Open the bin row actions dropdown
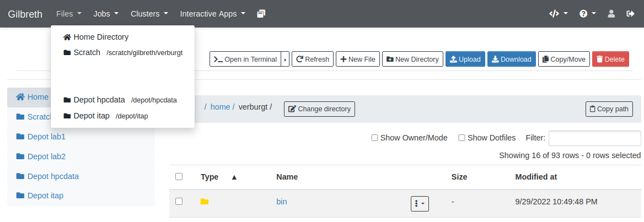The height and width of the screenshot is (222, 644). click(x=420, y=203)
